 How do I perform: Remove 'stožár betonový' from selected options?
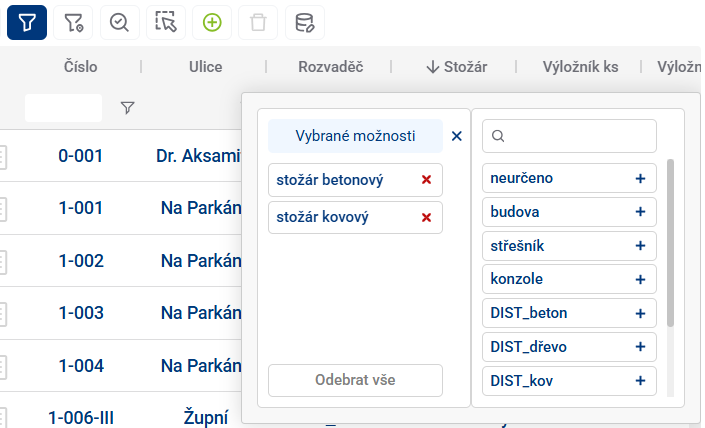pyautogui.click(x=426, y=180)
